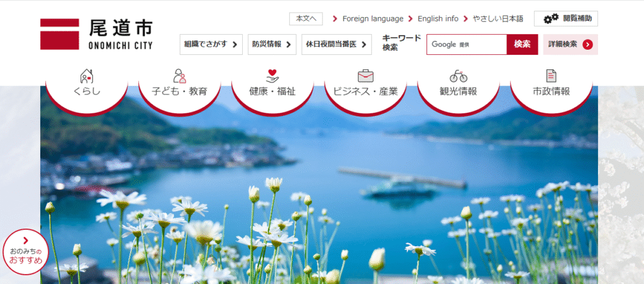Click the red chevron before Foreign language
The height and width of the screenshot is (284, 644).
pos(335,19)
